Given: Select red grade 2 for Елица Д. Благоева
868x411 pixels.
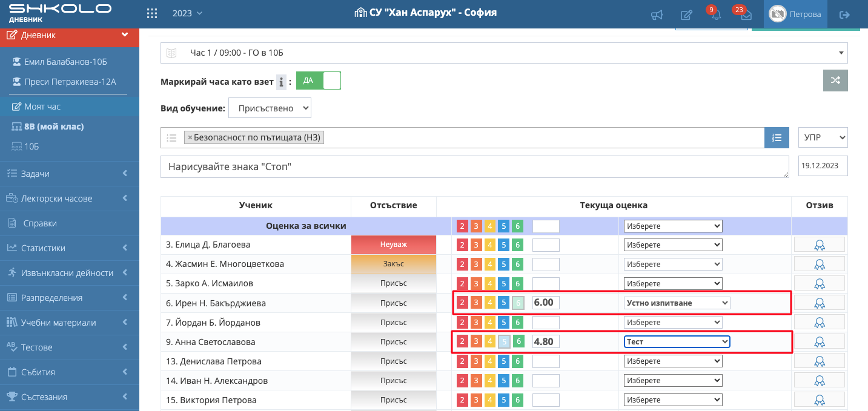Looking at the screenshot, I should [x=462, y=245].
